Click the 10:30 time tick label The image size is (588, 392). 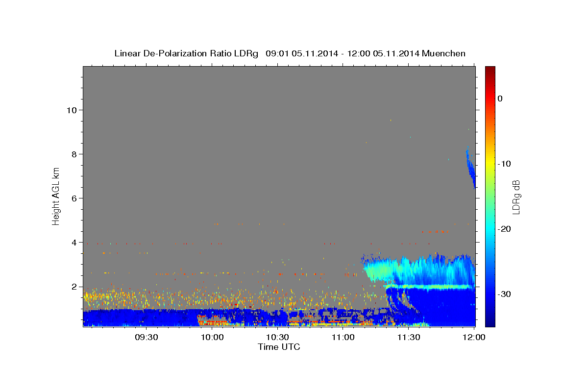point(277,337)
